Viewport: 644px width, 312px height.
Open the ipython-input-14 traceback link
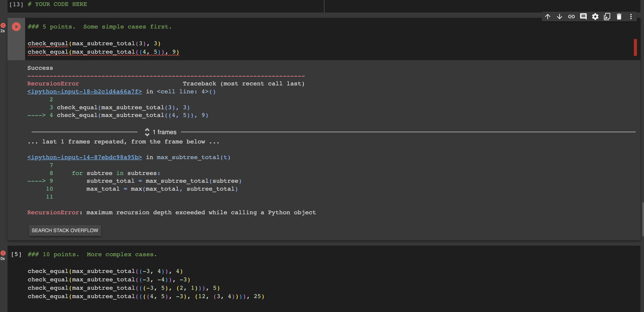pyautogui.click(x=84, y=157)
